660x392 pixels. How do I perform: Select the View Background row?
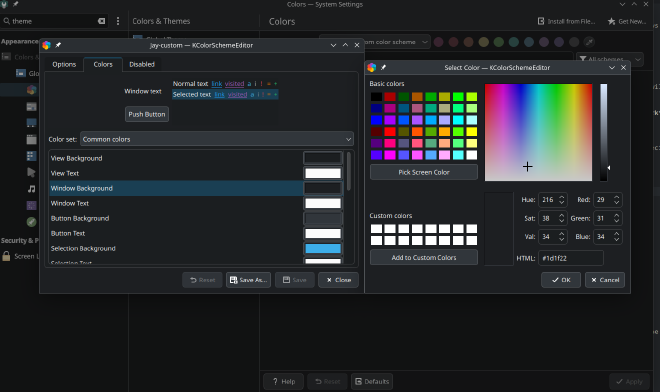(176, 158)
